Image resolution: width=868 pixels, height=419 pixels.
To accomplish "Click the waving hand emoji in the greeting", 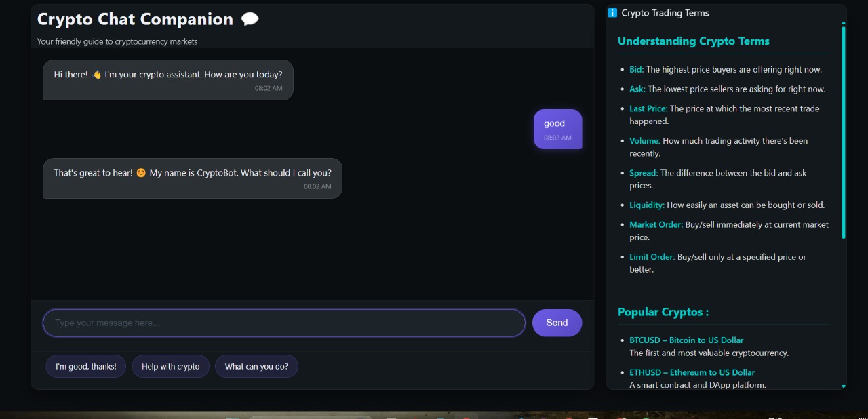I will [96, 75].
